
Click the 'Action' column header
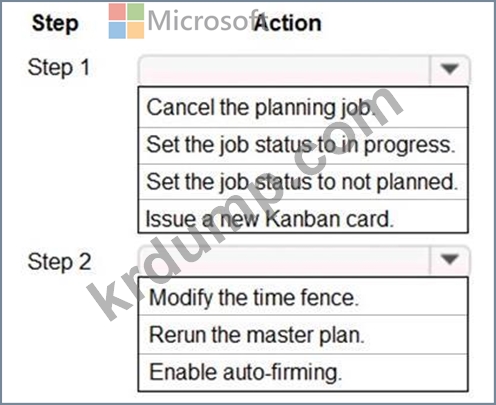[288, 23]
